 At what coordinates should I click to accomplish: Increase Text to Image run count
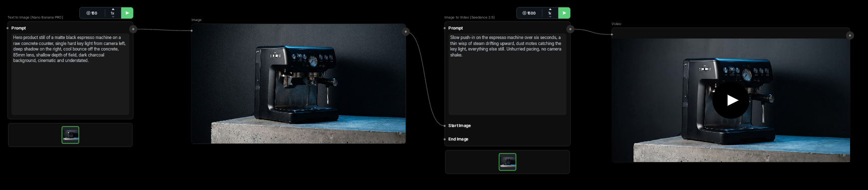(113, 9)
